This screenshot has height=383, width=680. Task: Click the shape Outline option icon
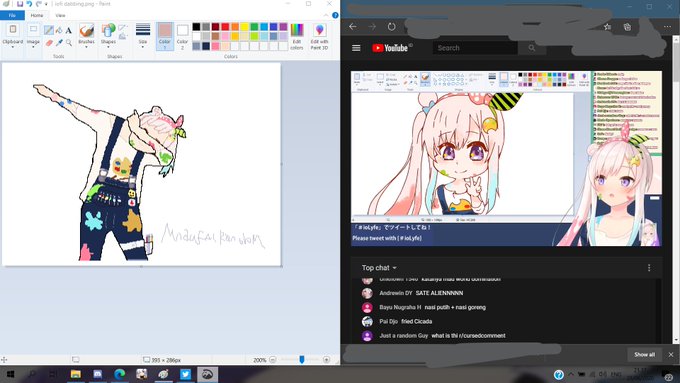[x=122, y=28]
